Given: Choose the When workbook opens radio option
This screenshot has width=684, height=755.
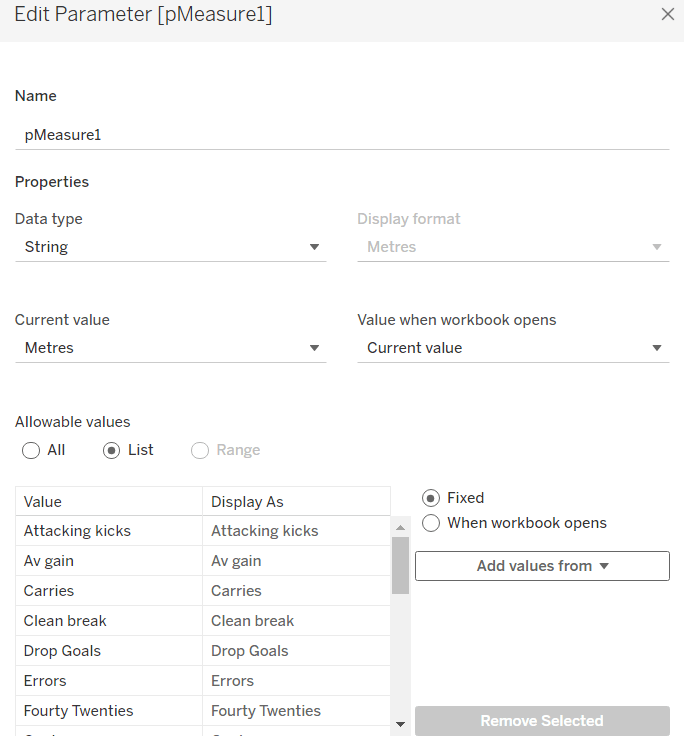Looking at the screenshot, I should (431, 523).
